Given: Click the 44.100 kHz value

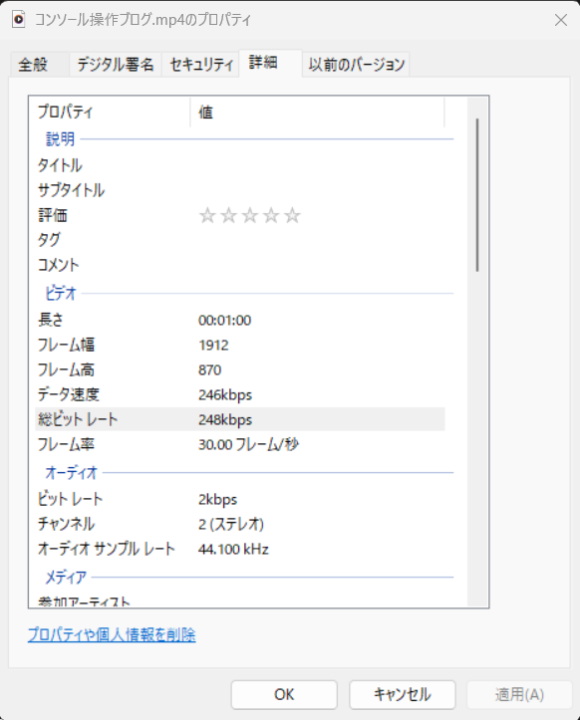Looking at the screenshot, I should pyautogui.click(x=233, y=549).
